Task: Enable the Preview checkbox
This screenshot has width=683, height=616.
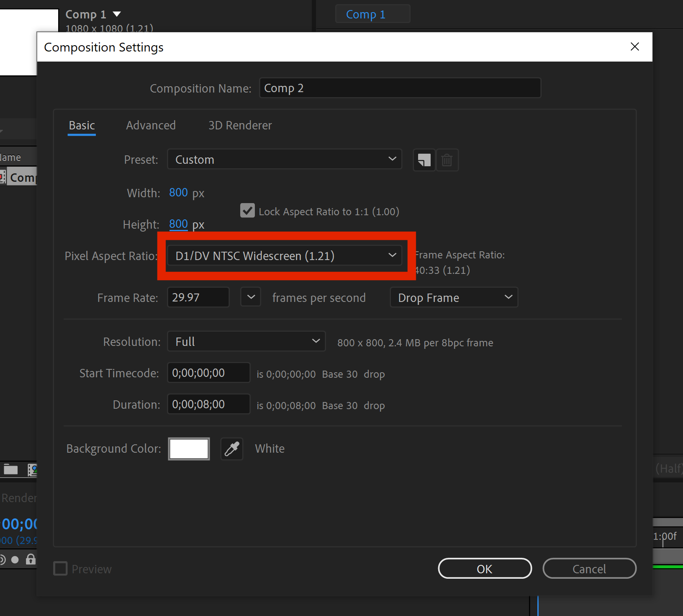Action: pyautogui.click(x=60, y=568)
